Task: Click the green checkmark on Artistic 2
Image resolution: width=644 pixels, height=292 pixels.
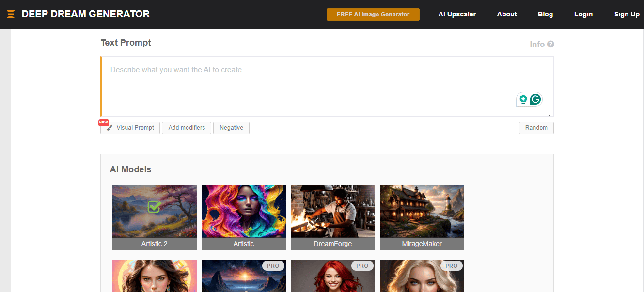Action: pos(154,207)
